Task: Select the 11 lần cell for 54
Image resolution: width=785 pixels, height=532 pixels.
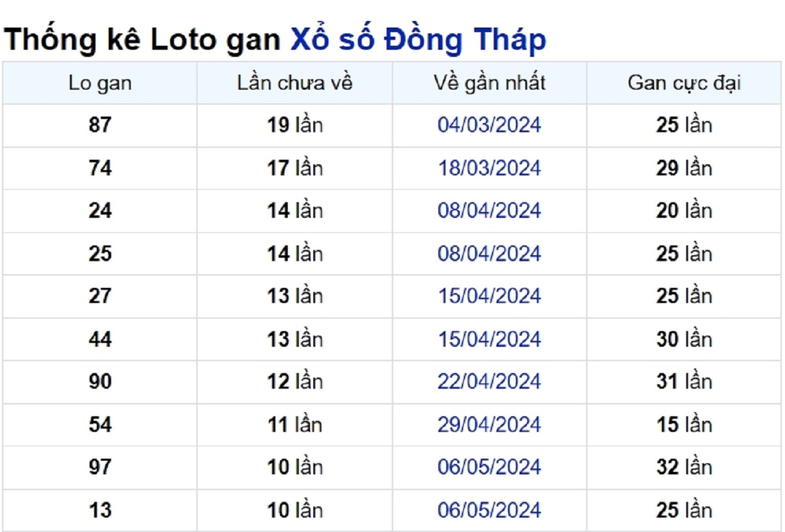Action: tap(294, 425)
